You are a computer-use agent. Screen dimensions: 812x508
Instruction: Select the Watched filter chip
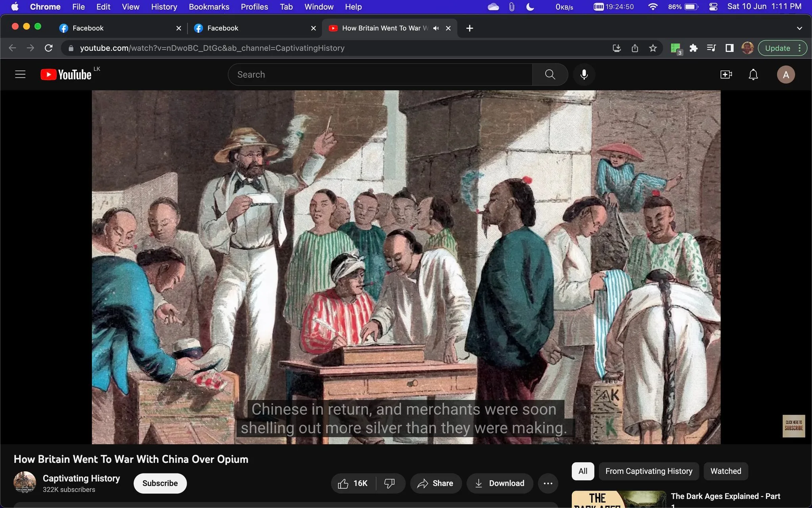pyautogui.click(x=725, y=471)
